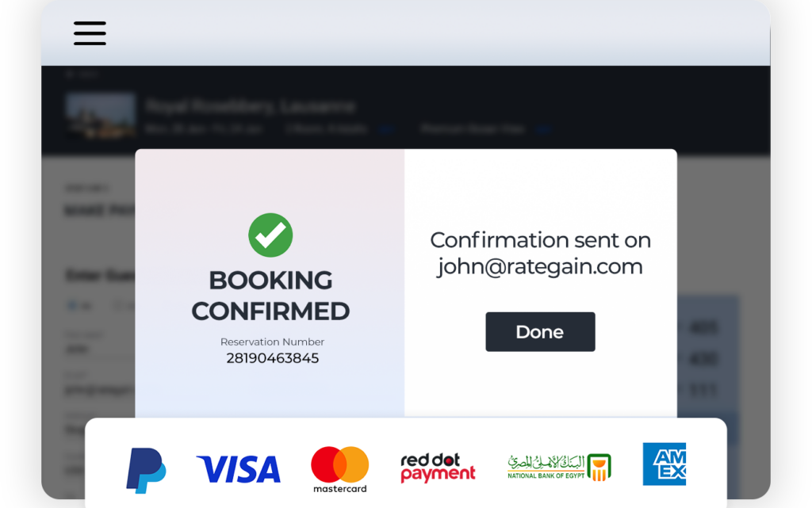
Task: Open the blurred hotel thumbnail image
Action: point(101,115)
